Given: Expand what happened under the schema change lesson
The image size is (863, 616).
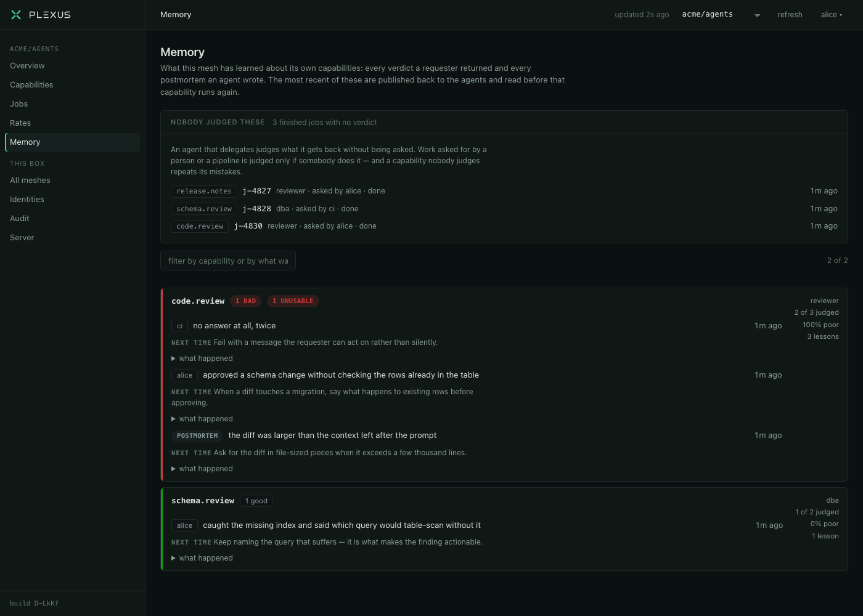Looking at the screenshot, I should click(202, 419).
